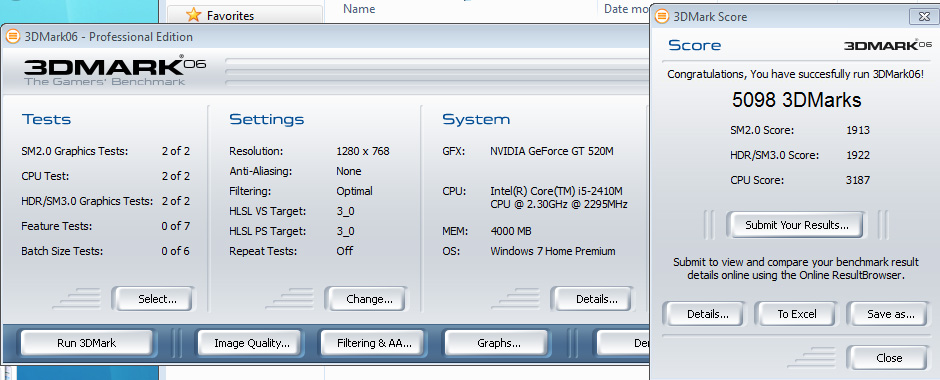Click the 4000 MB memory value
Image resolution: width=940 pixels, height=380 pixels.
point(511,231)
